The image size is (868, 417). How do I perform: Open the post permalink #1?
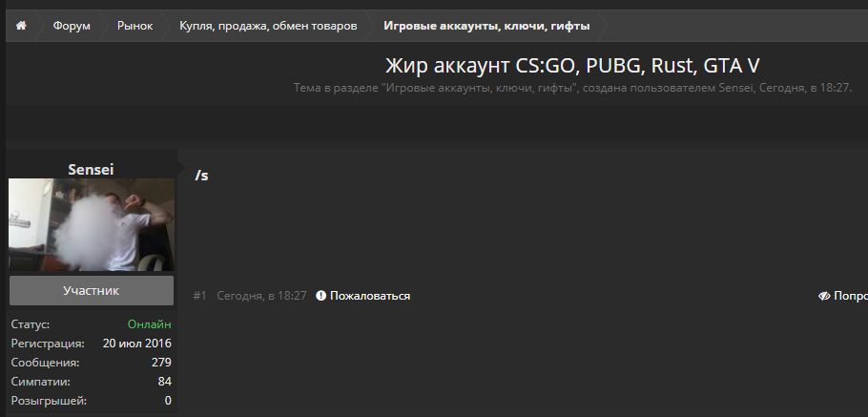[x=200, y=296]
